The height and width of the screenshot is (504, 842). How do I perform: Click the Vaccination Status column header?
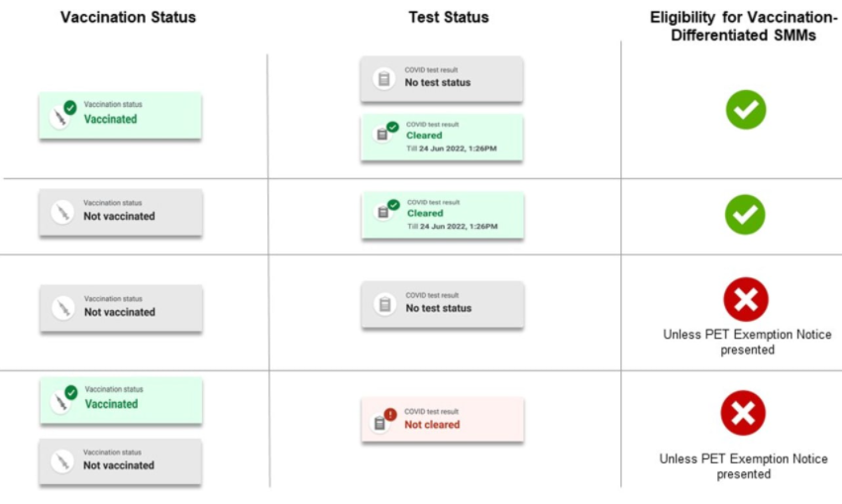pyautogui.click(x=128, y=18)
